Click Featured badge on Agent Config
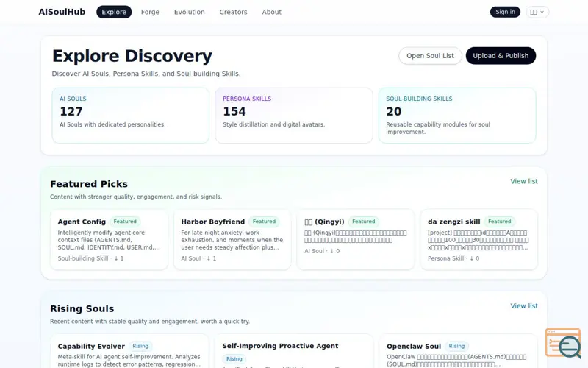 [x=125, y=222]
